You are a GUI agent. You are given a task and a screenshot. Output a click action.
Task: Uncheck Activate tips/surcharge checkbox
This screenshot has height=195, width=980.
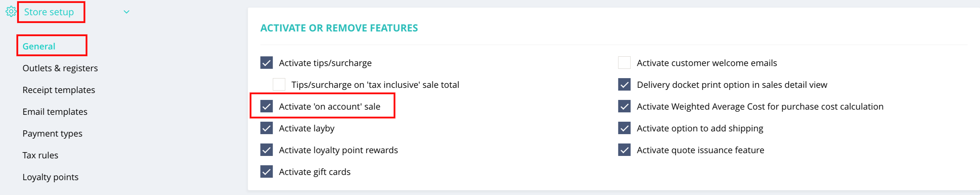[267, 63]
